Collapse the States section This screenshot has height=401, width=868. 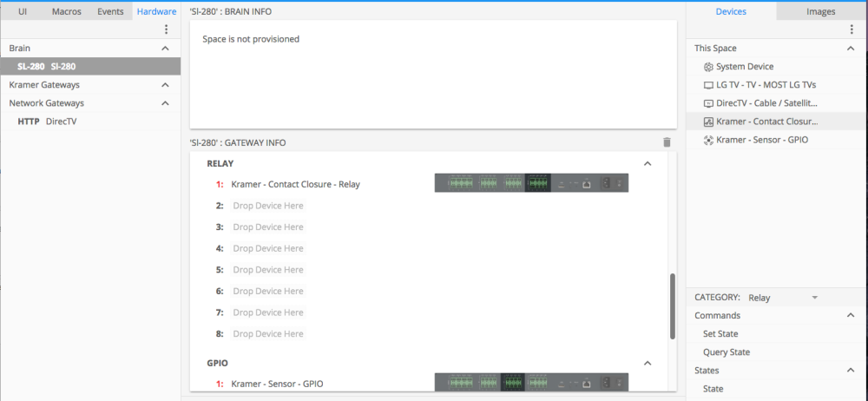pos(851,371)
